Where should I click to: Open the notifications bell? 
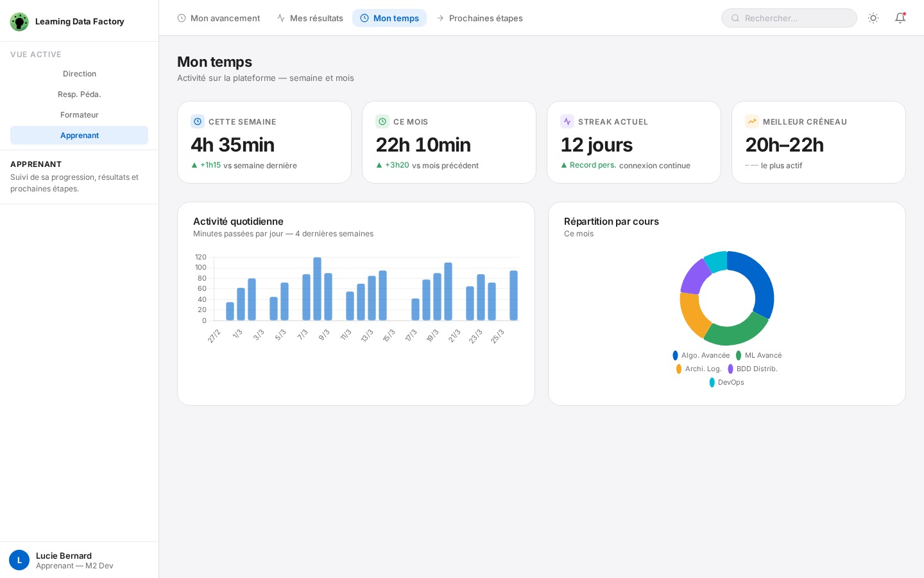click(x=900, y=18)
